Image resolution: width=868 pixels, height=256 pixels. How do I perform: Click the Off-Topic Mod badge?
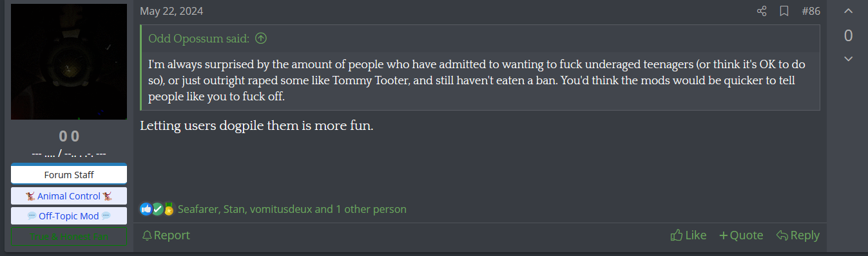pos(69,216)
